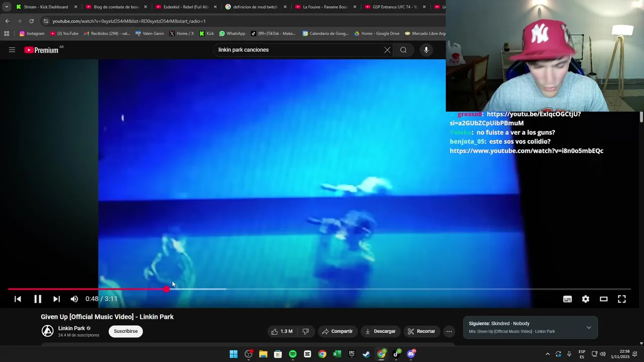Open the (3) YouTube bookmark
This screenshot has width=644, height=362.
pyautogui.click(x=64, y=34)
